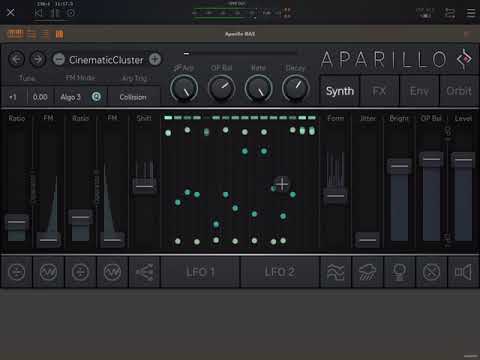Click the Shift fader handle

tap(144, 186)
